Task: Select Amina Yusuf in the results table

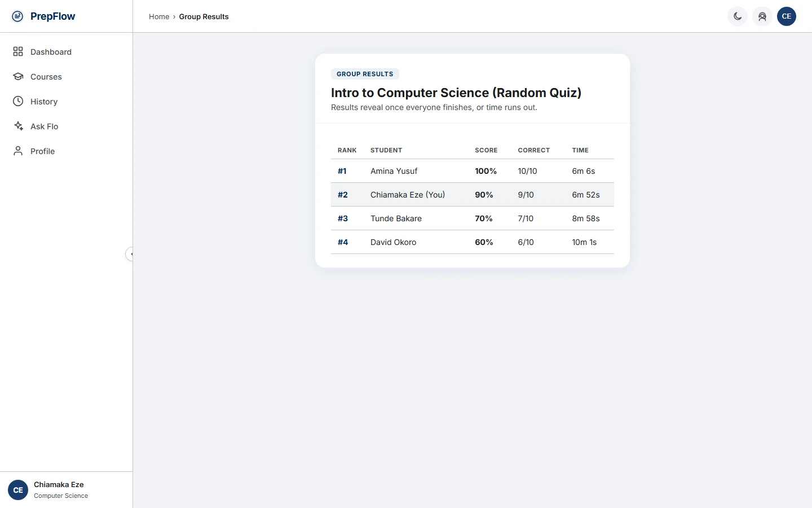Action: tap(394, 171)
